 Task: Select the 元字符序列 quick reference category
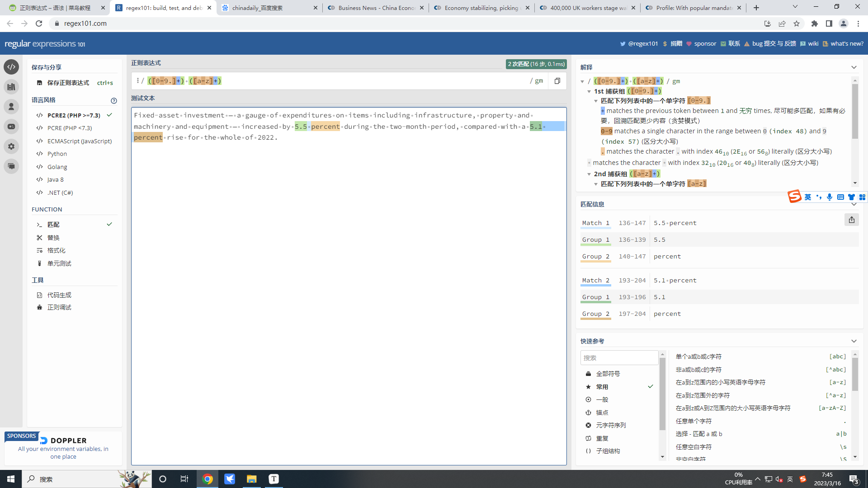[x=611, y=425]
